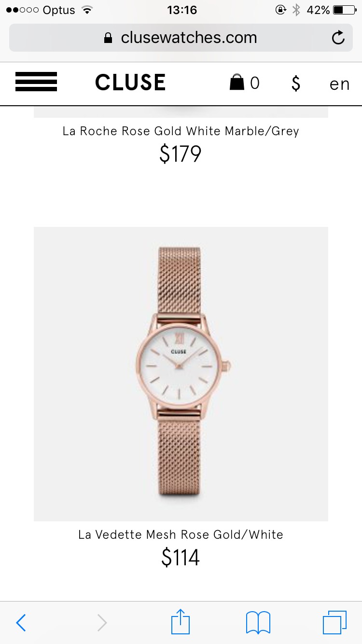Open La Roche Rose Gold White Marble/Grey
Screen dimensions: 362x644
point(181,131)
